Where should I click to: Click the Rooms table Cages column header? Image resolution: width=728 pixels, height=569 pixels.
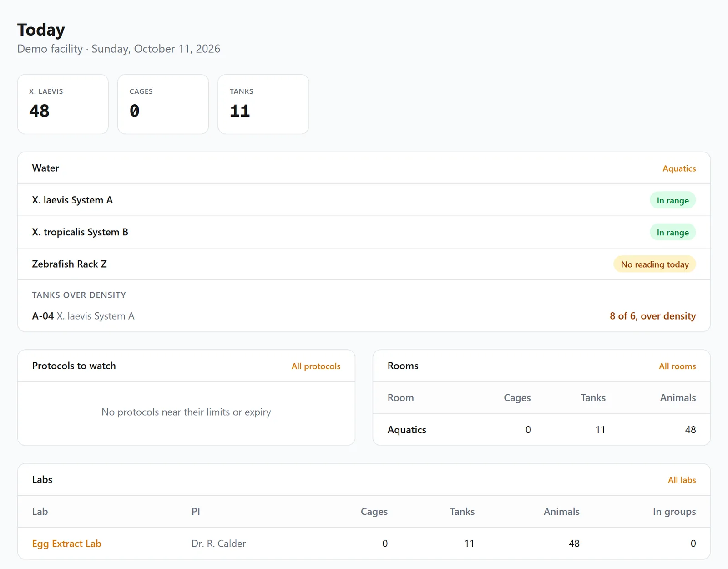click(x=517, y=398)
